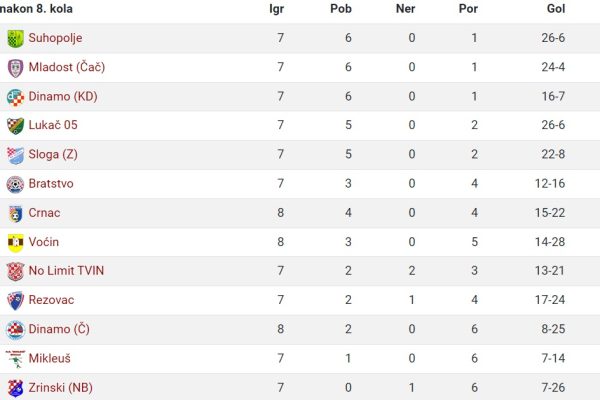Screen dimensions: 600x400
Task: Click the No Limit TVIN crest
Action: pyautogui.click(x=15, y=271)
